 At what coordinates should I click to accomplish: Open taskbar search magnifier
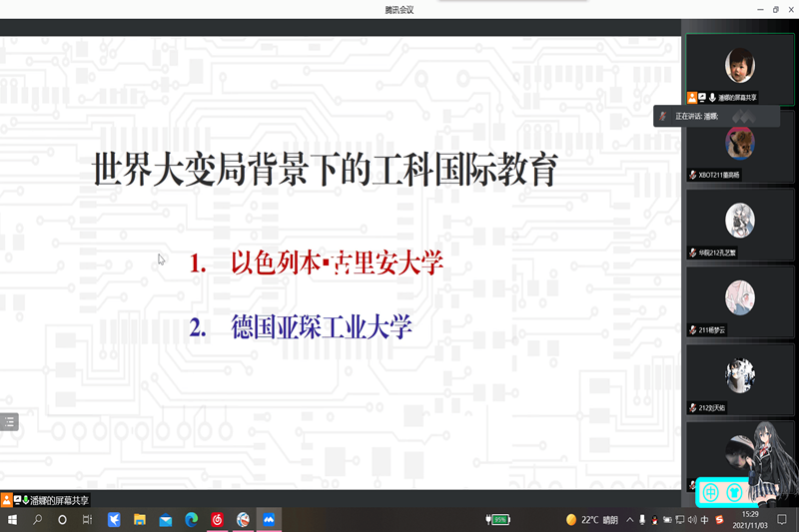pyautogui.click(x=37, y=520)
